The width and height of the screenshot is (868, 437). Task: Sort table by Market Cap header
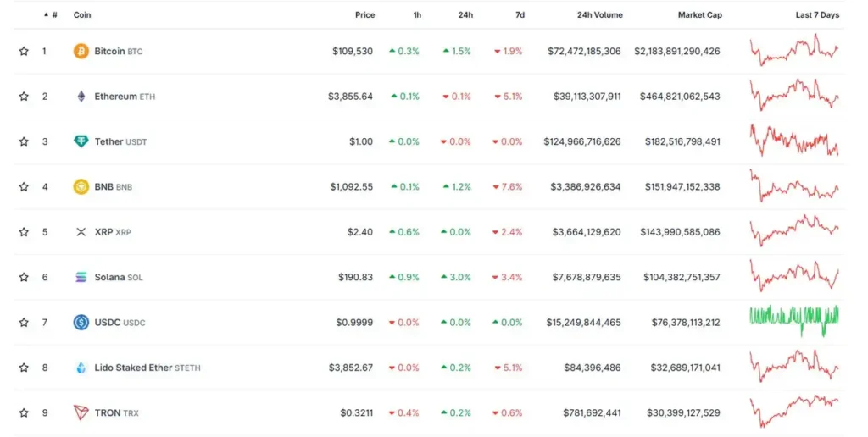pyautogui.click(x=699, y=15)
